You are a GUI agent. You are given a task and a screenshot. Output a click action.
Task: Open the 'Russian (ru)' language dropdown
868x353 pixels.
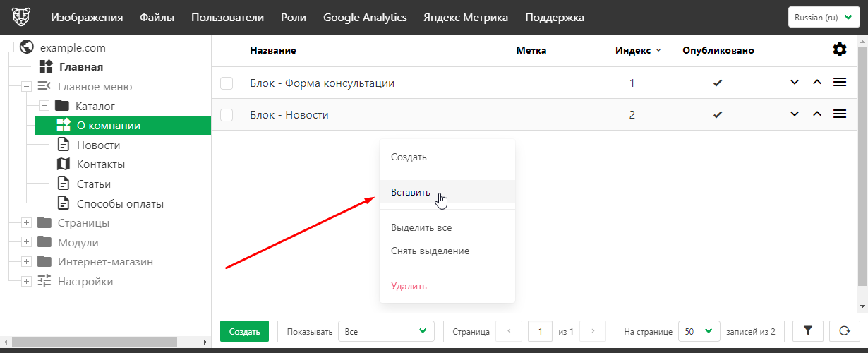tap(823, 18)
